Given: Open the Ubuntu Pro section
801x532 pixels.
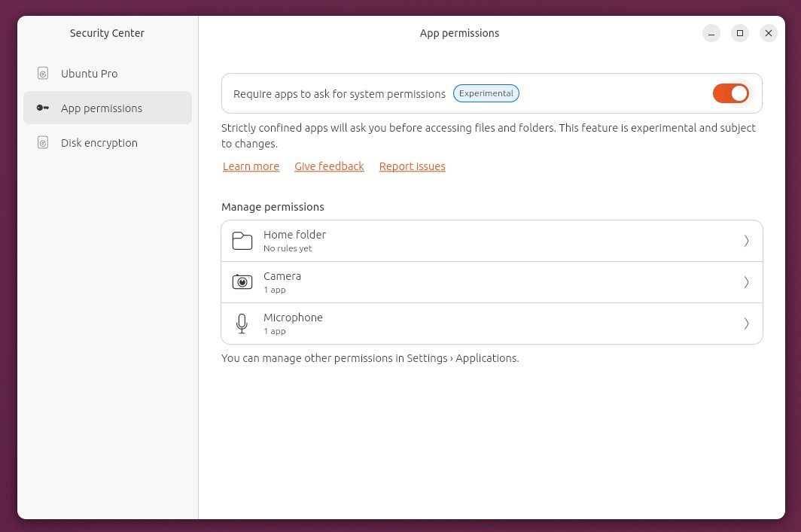Looking at the screenshot, I should point(89,74).
